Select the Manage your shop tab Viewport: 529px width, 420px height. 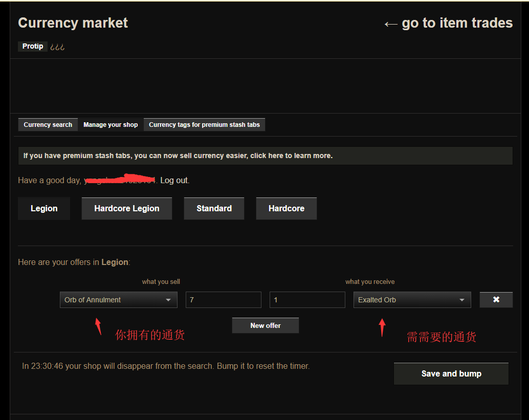[111, 125]
